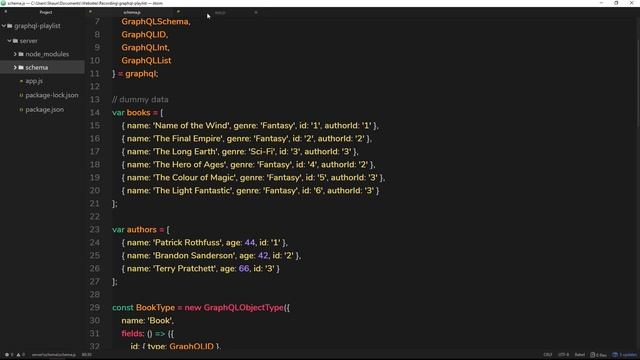Change the CRLF line ending setting
This screenshot has width=640, height=360.
pyautogui.click(x=548, y=355)
